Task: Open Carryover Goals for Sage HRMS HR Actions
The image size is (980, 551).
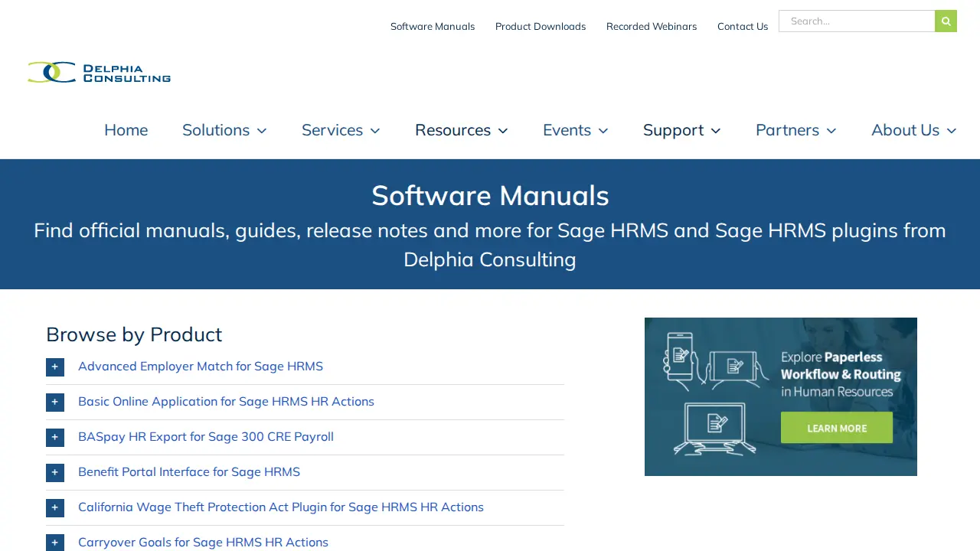Action: coord(203,543)
